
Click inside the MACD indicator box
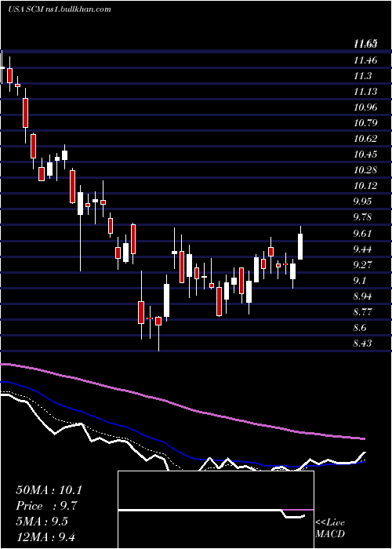(x=216, y=510)
